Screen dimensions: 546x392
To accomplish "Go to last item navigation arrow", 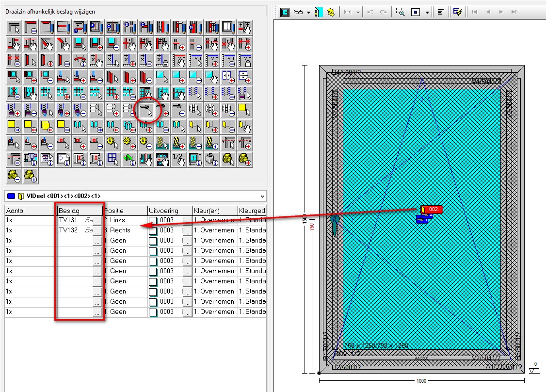I will (x=514, y=12).
